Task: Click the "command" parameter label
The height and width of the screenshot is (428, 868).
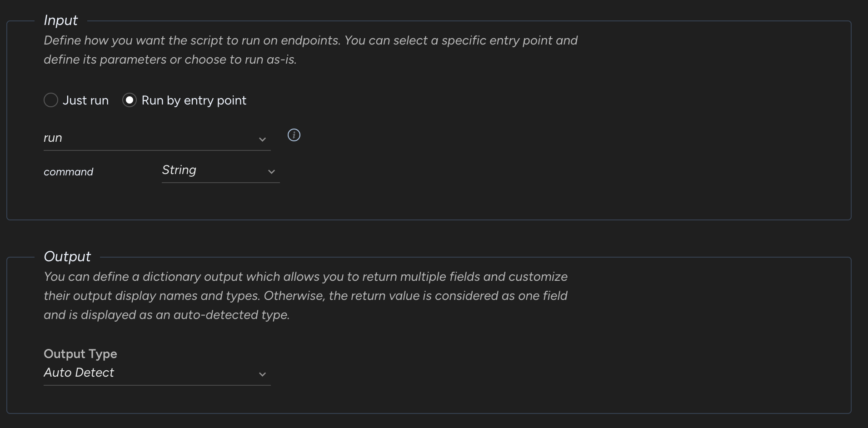Action: pos(68,172)
